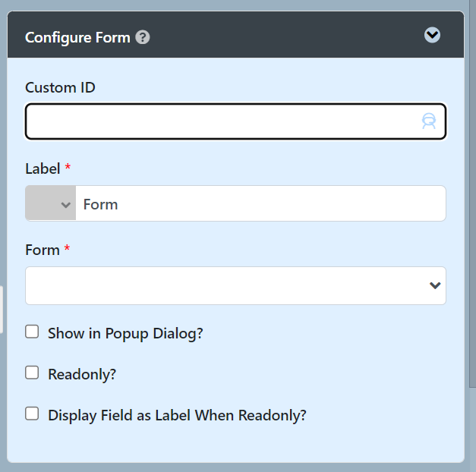Click the Configure Form header title

tap(77, 37)
